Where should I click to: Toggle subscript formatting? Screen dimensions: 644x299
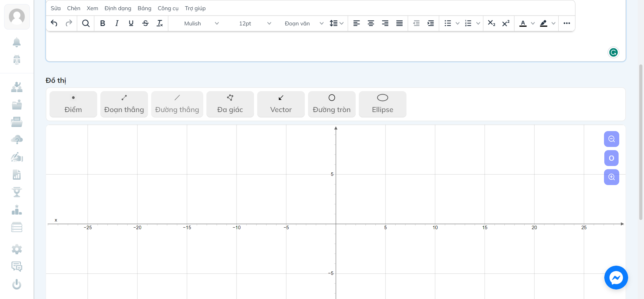pyautogui.click(x=492, y=23)
